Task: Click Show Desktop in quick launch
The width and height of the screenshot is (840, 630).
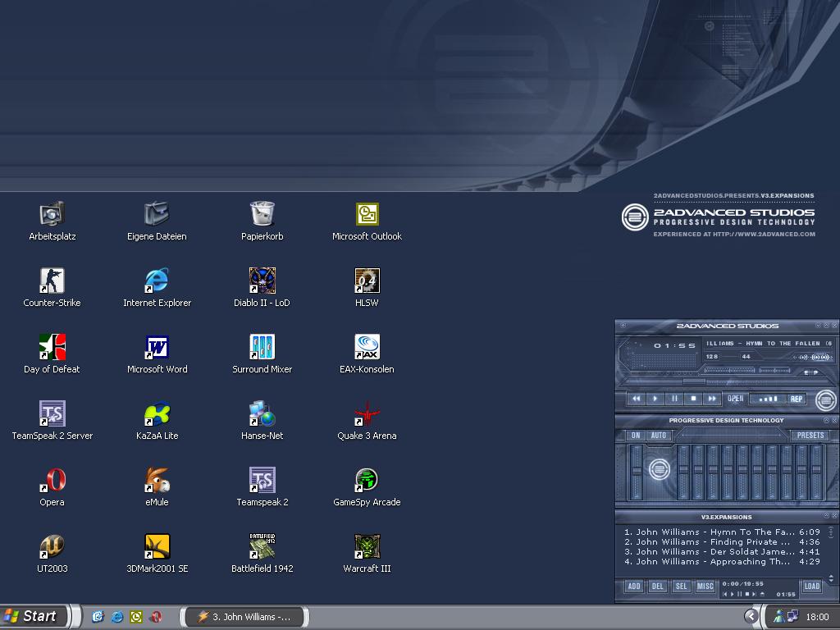Action: coord(98,617)
